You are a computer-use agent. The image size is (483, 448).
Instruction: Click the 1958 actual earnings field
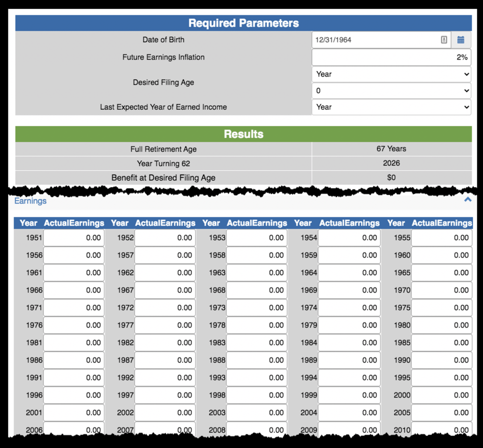tap(257, 255)
